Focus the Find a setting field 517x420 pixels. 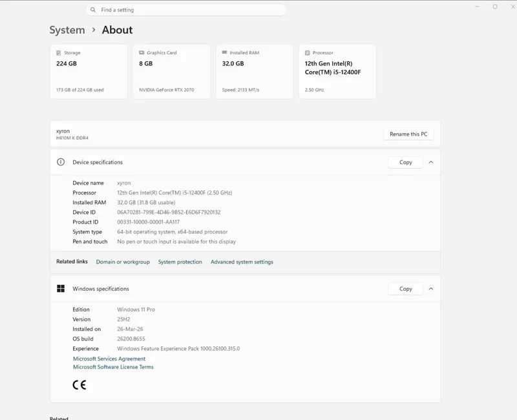[186, 10]
